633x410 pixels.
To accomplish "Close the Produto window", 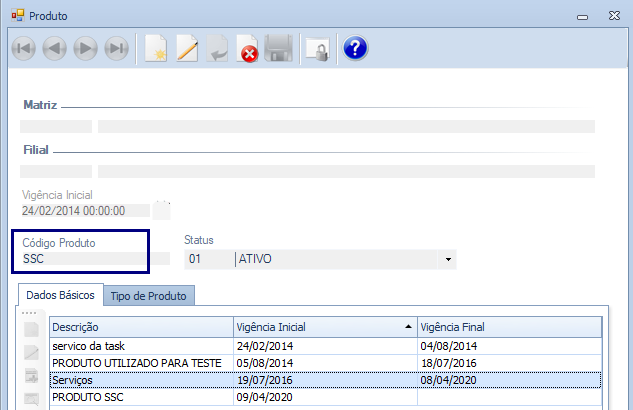I will (614, 16).
